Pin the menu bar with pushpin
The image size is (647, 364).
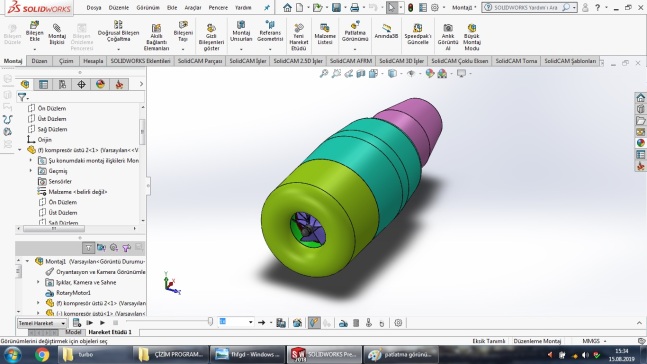[x=267, y=7]
